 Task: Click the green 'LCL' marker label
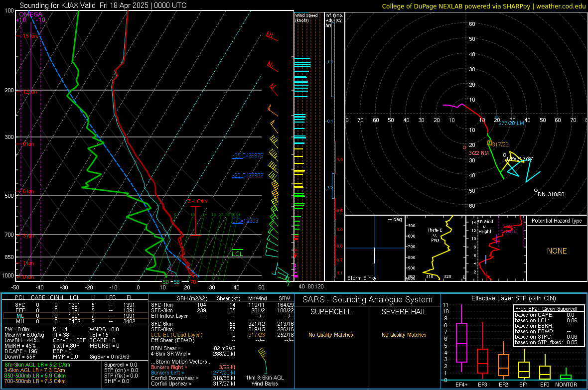pyautogui.click(x=237, y=254)
